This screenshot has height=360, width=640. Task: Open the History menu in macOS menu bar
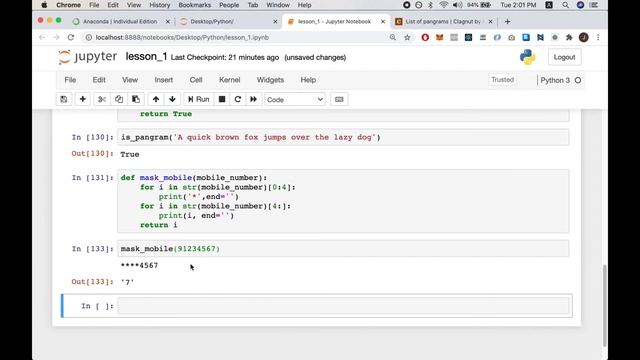click(x=159, y=5)
